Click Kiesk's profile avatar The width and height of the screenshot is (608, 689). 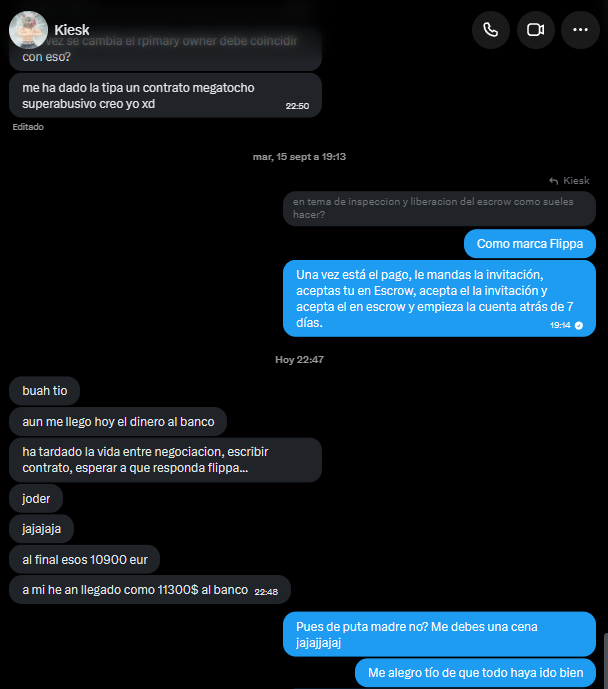click(x=28, y=30)
